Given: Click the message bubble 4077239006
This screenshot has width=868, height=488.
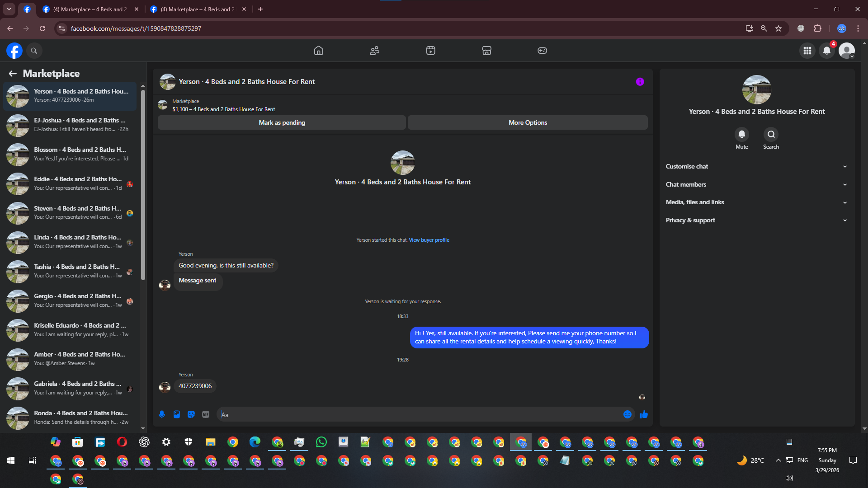Looking at the screenshot, I should point(195,386).
